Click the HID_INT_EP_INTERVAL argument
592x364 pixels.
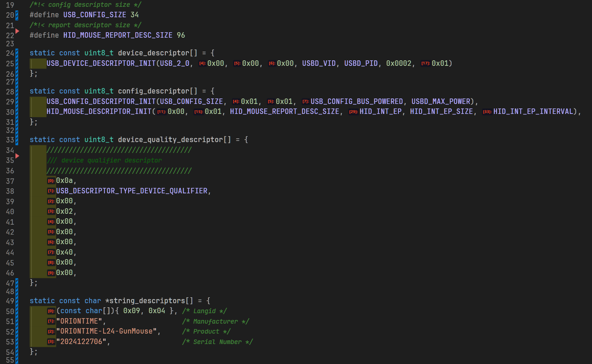[533, 111]
